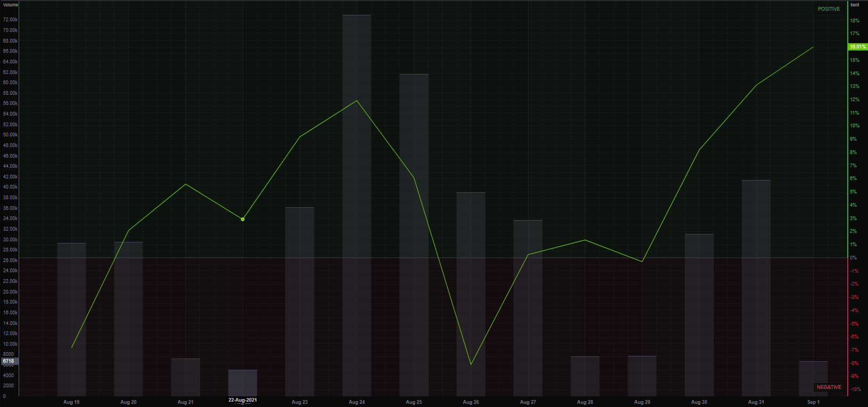This screenshot has height=407, width=868.
Task: Click the Sep 1 volume bar
Action: click(x=813, y=379)
